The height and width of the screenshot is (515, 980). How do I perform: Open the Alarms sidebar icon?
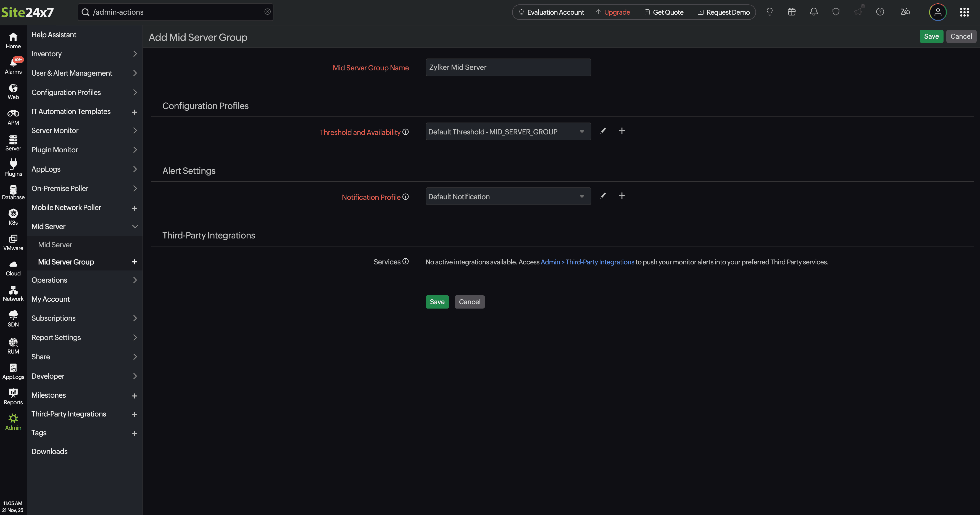13,65
